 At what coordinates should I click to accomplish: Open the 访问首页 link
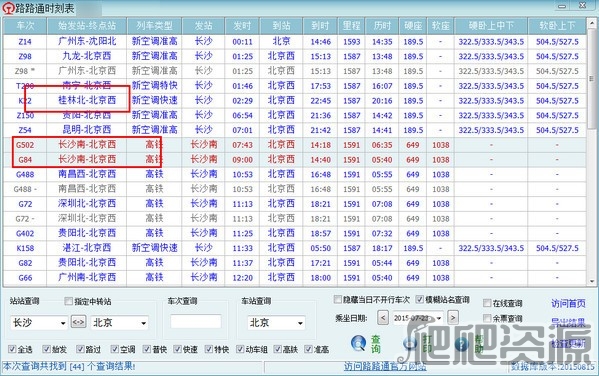point(568,303)
